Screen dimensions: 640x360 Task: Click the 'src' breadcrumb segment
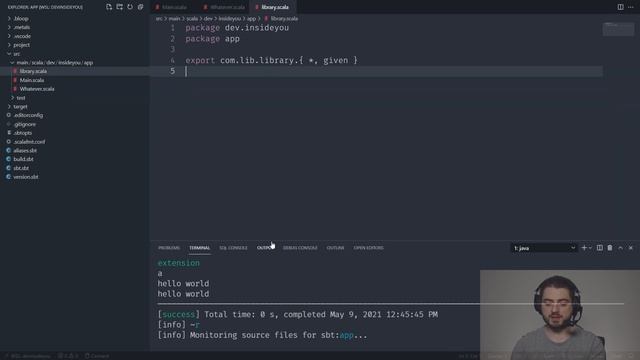tap(159, 19)
